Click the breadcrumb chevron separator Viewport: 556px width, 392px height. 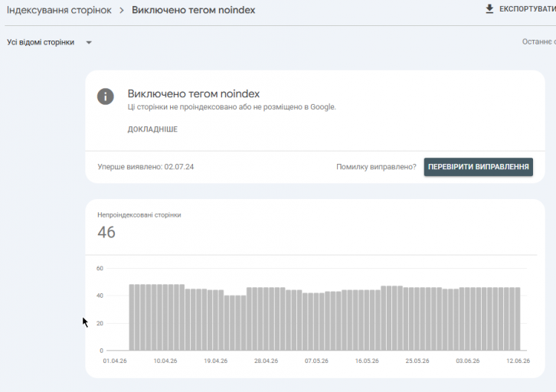click(122, 11)
